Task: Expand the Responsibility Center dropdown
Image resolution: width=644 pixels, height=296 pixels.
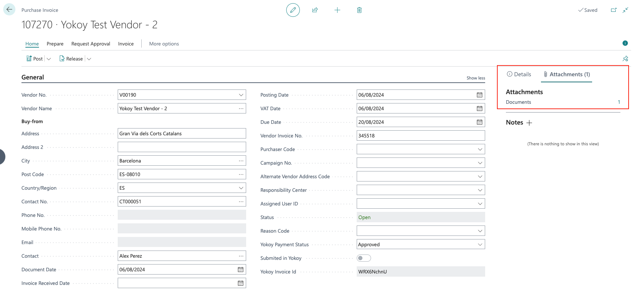Action: 480,190
